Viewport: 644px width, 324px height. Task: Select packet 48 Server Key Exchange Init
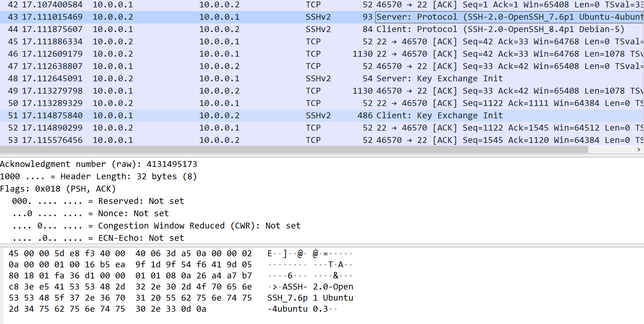322,79
